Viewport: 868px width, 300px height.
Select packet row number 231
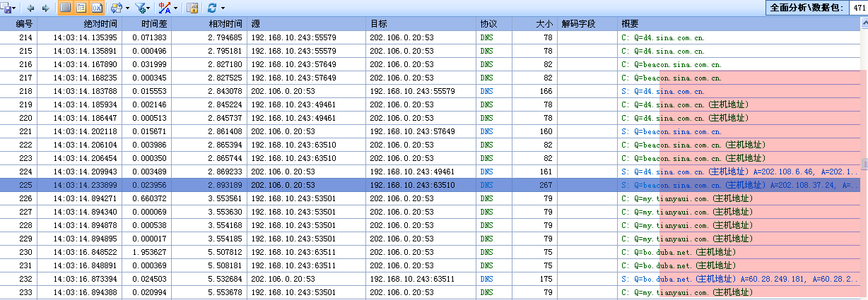(x=430, y=265)
